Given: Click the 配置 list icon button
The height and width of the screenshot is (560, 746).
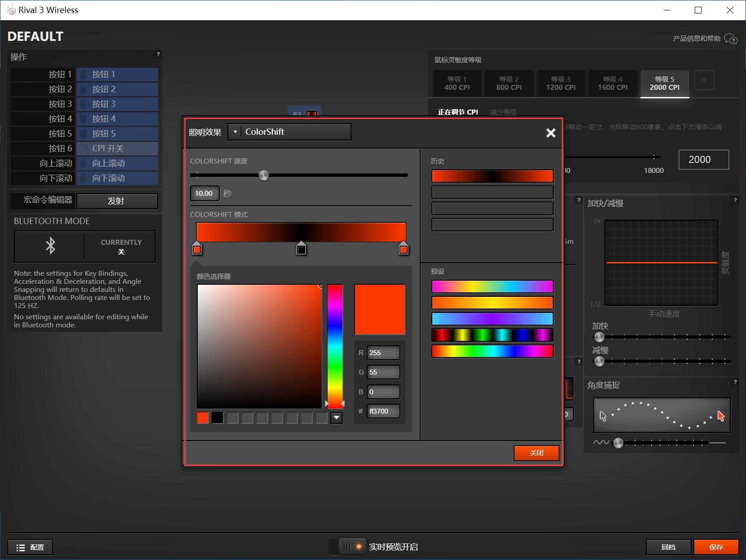Looking at the screenshot, I should [30, 547].
